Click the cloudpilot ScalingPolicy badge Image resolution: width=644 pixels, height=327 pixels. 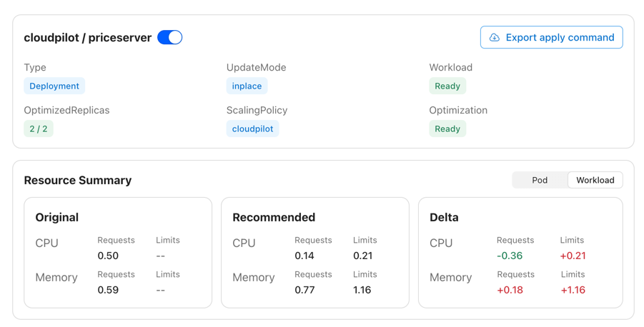[x=252, y=129]
